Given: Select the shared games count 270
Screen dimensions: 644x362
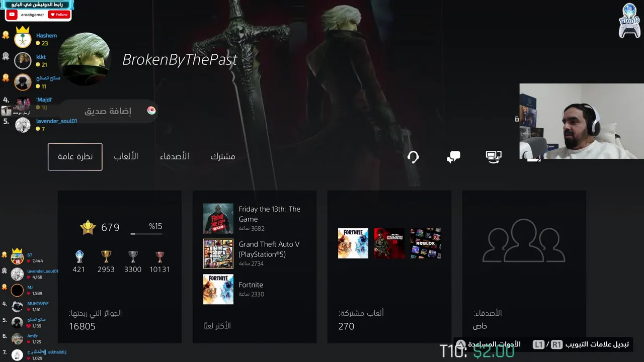Looking at the screenshot, I should [346, 326].
